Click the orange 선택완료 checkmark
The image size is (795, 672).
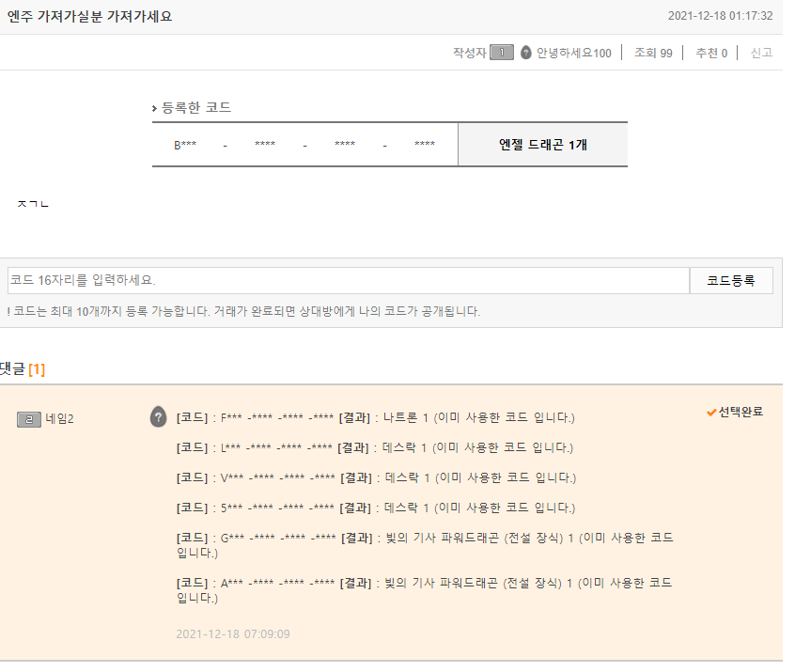[x=711, y=412]
